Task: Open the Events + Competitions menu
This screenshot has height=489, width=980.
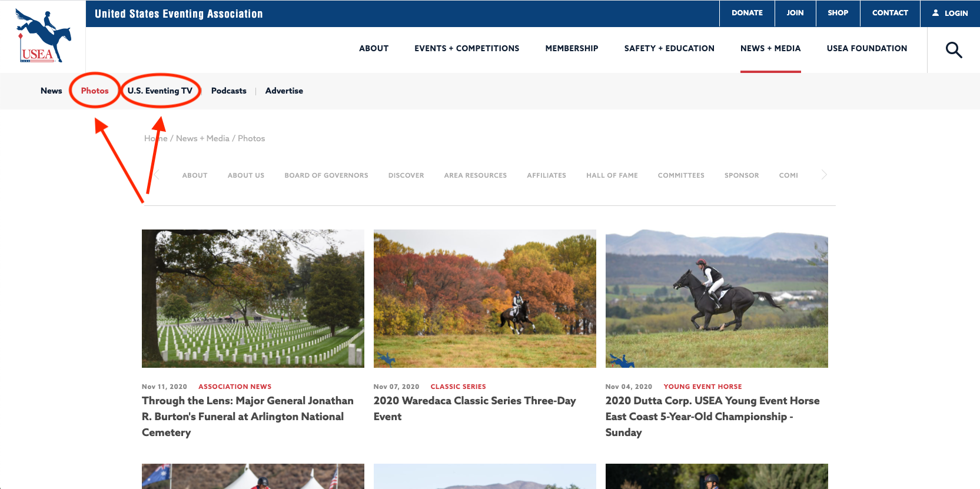Action: [466, 48]
